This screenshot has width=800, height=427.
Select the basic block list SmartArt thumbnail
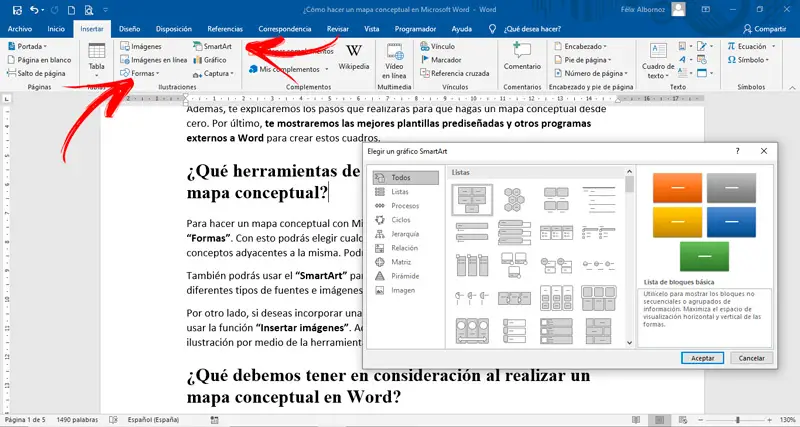pos(472,199)
